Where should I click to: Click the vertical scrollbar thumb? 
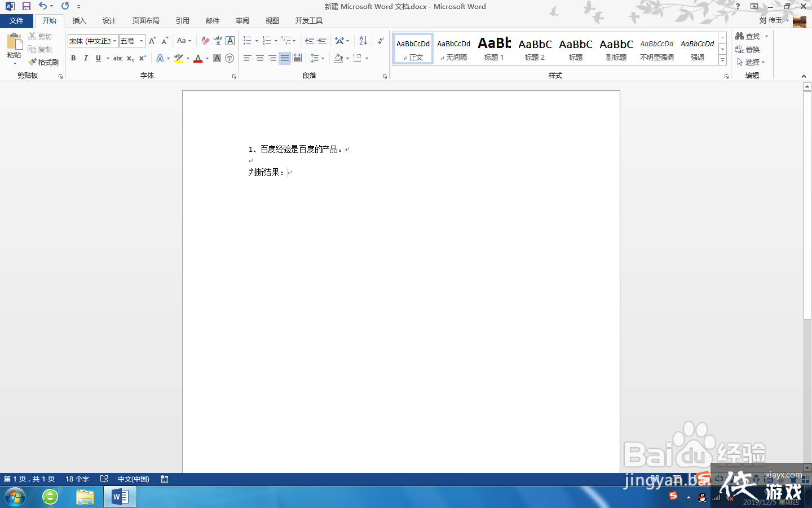tap(807, 204)
